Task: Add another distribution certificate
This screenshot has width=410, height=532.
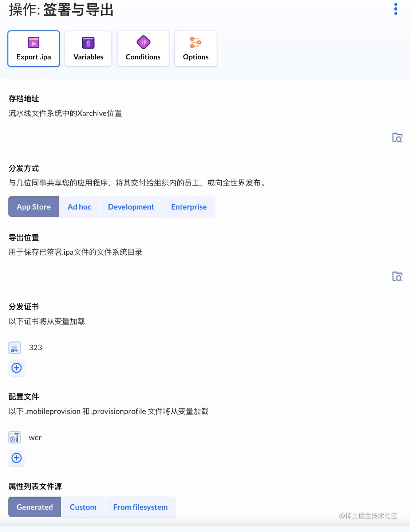Action: (17, 368)
